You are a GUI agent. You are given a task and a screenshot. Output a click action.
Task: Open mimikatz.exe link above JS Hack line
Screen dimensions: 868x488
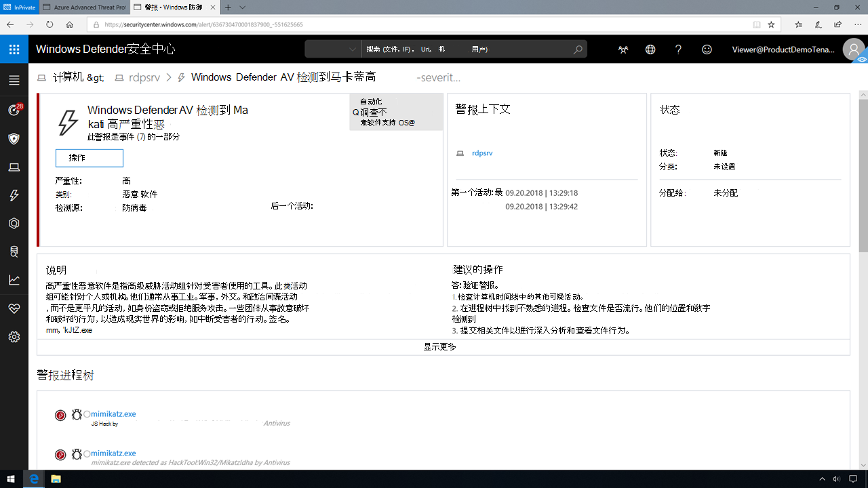113,414
